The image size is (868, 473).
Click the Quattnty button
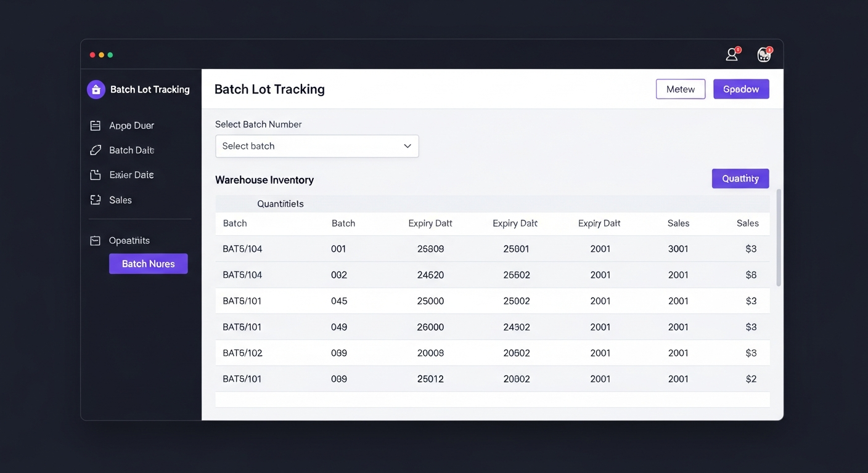[x=740, y=178]
